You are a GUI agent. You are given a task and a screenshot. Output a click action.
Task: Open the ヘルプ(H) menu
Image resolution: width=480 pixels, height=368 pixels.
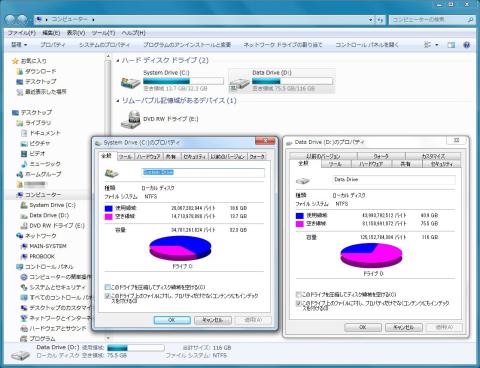tap(134, 33)
